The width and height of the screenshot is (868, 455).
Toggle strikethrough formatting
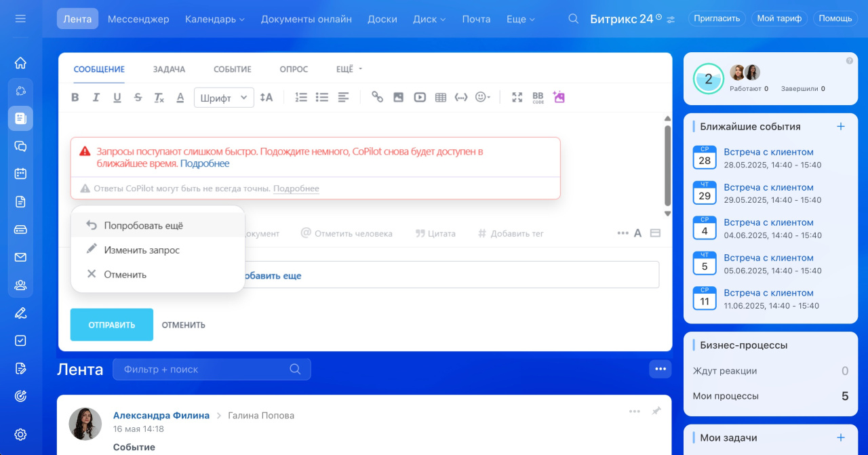point(138,98)
